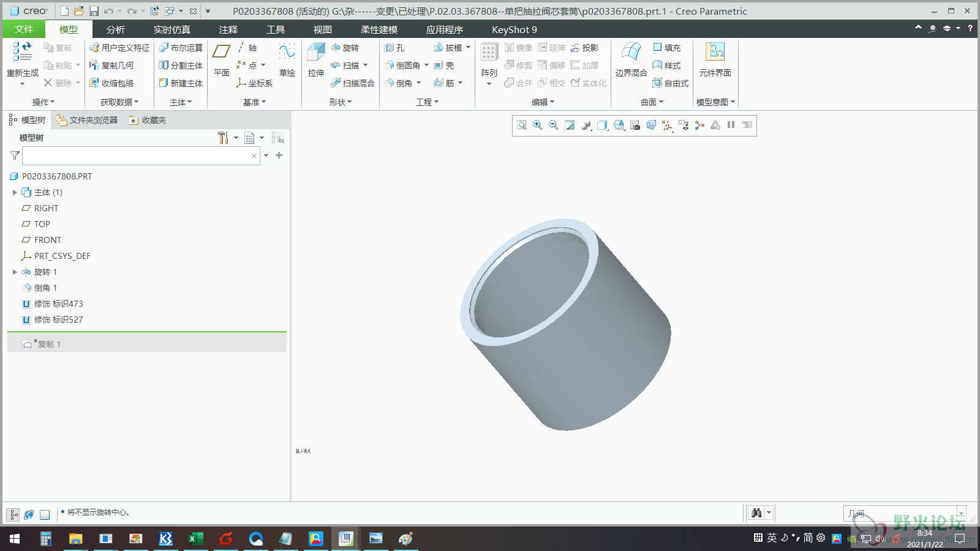Click the 投影 (Project) tool
Image resolution: width=980 pixels, height=551 pixels.
pyautogui.click(x=584, y=48)
